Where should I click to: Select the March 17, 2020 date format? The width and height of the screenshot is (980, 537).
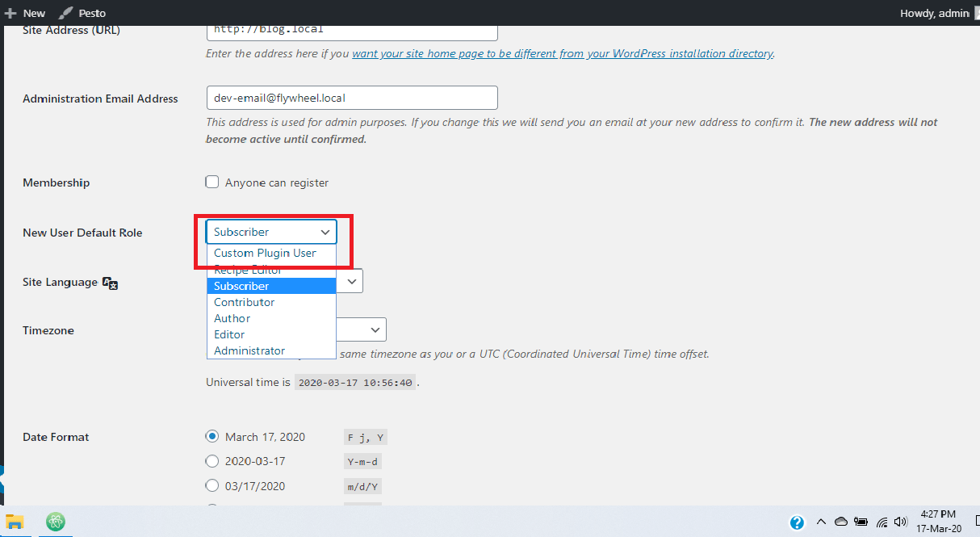pos(212,436)
